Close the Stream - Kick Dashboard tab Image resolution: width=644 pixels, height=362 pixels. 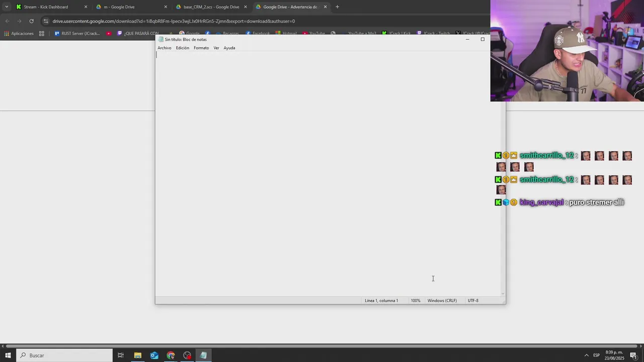click(x=86, y=7)
